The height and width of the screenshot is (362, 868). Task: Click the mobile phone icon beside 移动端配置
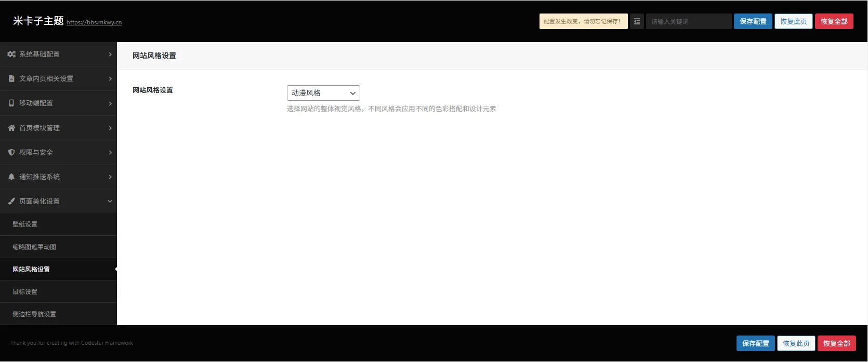[x=11, y=103]
